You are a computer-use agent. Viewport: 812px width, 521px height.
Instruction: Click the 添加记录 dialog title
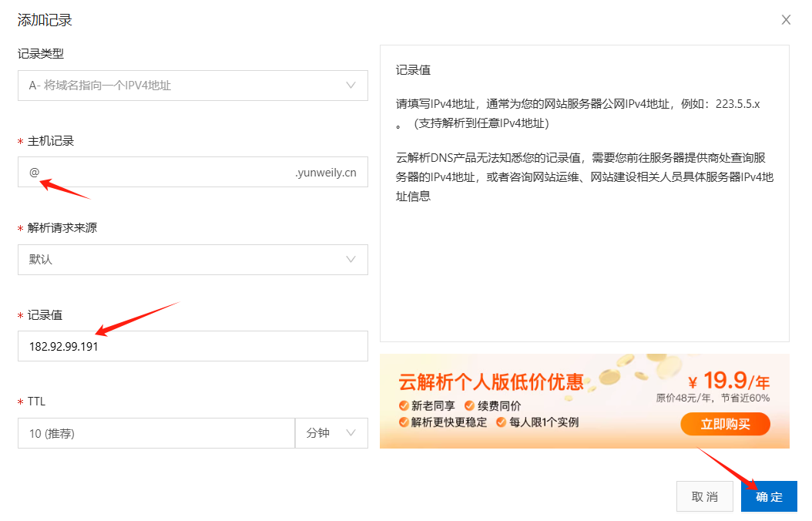pyautogui.click(x=45, y=20)
